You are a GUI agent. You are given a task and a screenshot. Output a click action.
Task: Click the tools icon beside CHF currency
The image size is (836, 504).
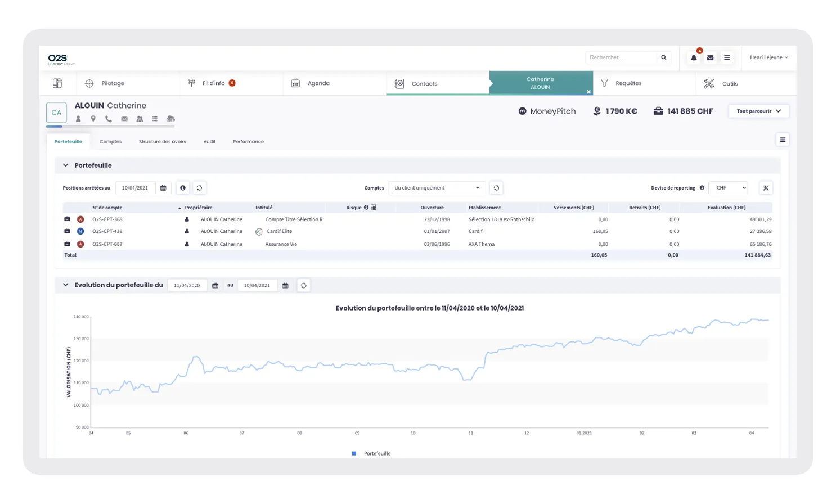click(x=766, y=188)
